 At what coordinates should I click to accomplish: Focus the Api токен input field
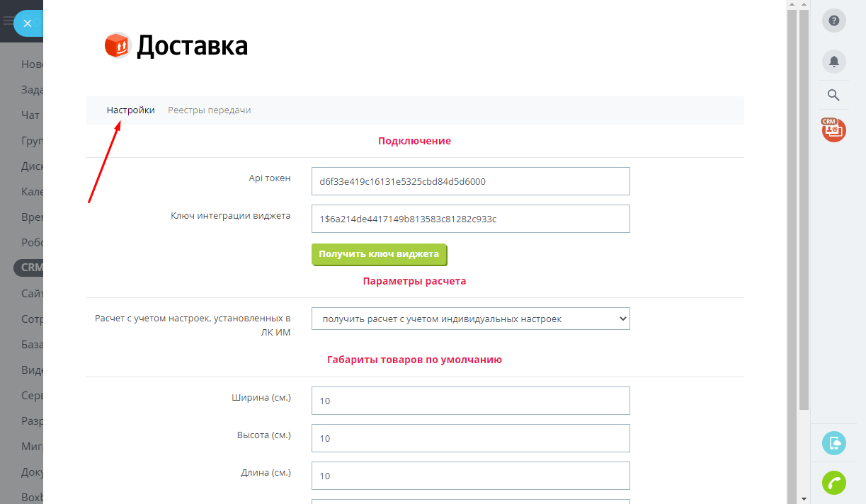470,181
